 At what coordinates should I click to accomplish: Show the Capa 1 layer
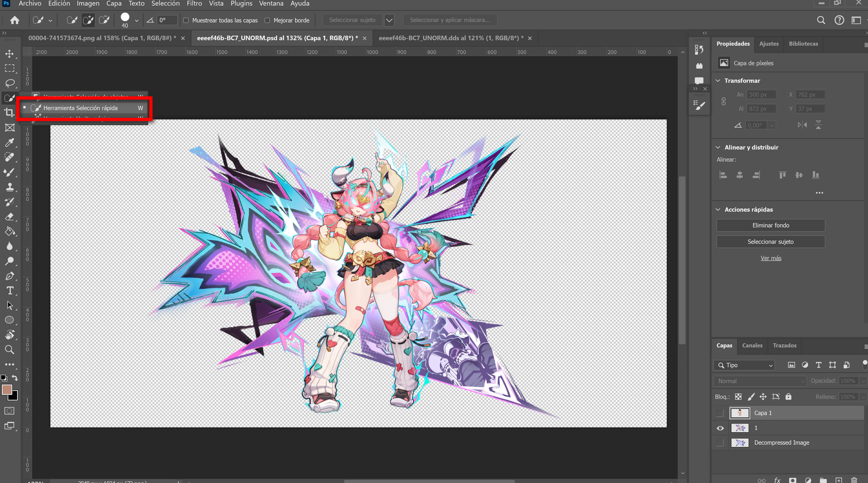pos(720,413)
